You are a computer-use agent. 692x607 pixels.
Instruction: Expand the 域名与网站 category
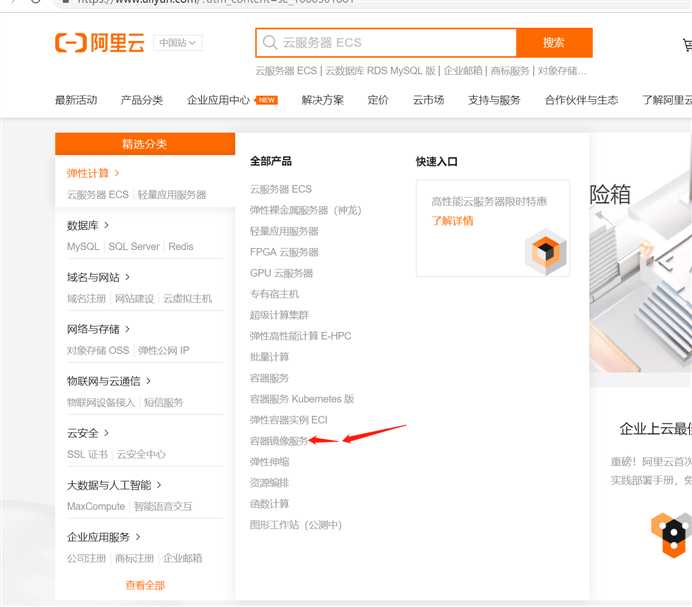[98, 277]
